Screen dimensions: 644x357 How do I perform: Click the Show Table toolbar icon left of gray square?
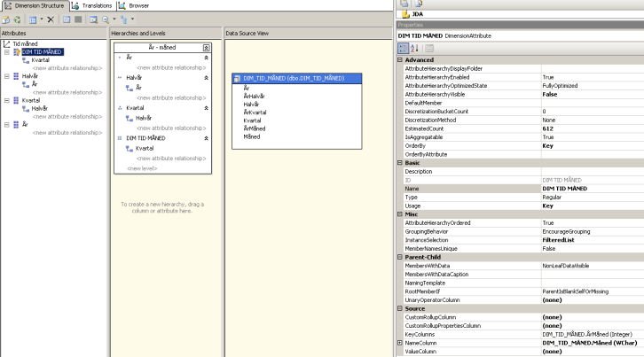coord(67,19)
